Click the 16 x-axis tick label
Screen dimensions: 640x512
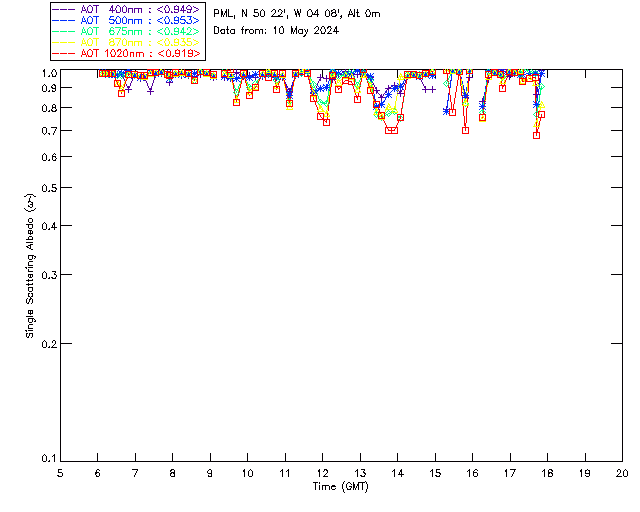472,473
